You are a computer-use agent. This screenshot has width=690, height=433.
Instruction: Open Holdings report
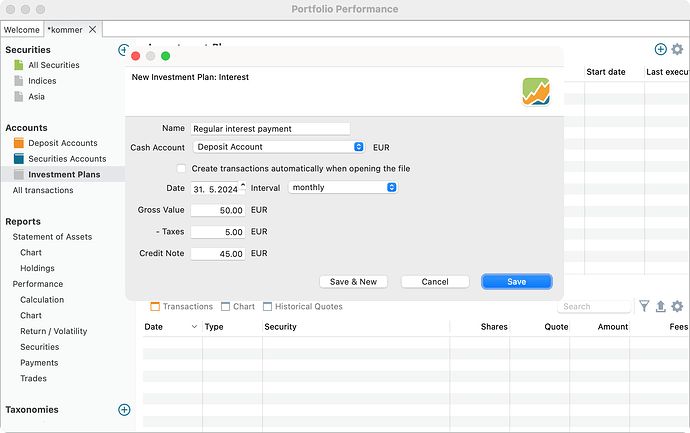click(37, 268)
